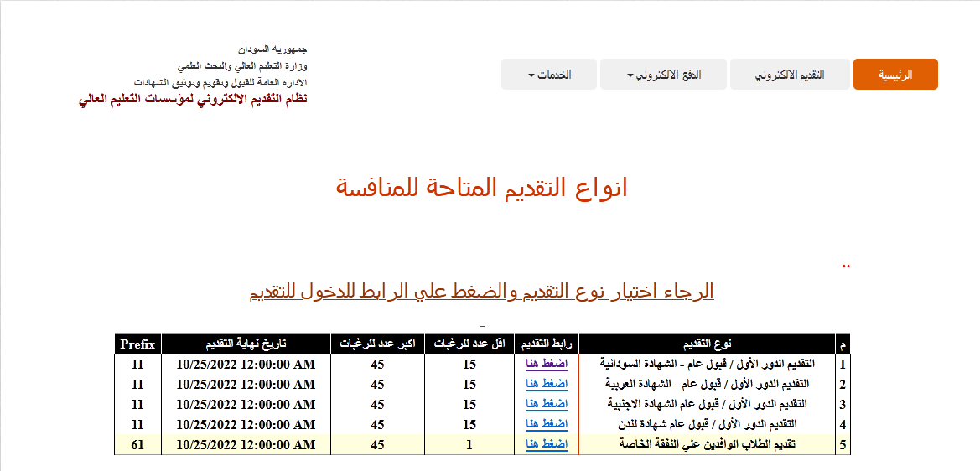
Task: Click minimum wishes value 1 in row 5
Action: (469, 444)
